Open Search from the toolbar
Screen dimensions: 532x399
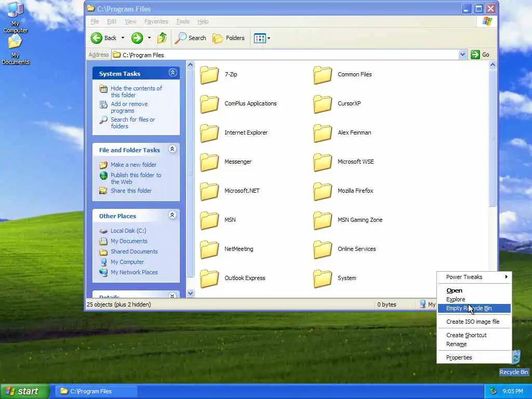[190, 38]
